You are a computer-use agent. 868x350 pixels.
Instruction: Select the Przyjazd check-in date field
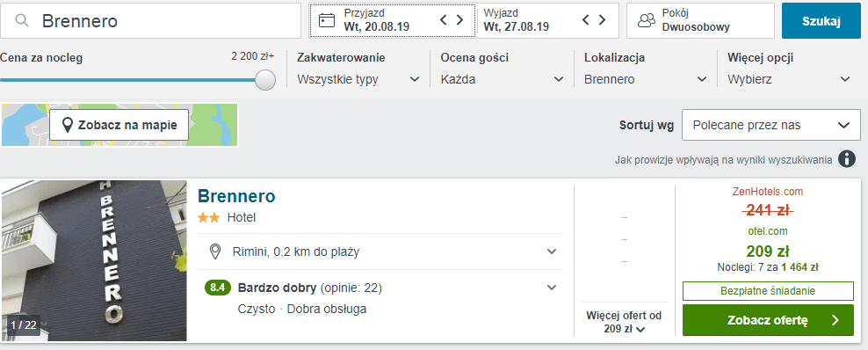tap(393, 20)
